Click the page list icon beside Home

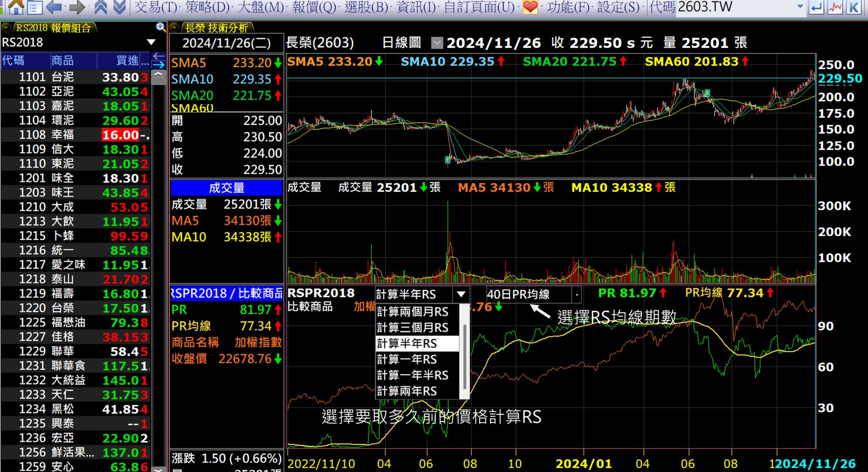coord(35,7)
